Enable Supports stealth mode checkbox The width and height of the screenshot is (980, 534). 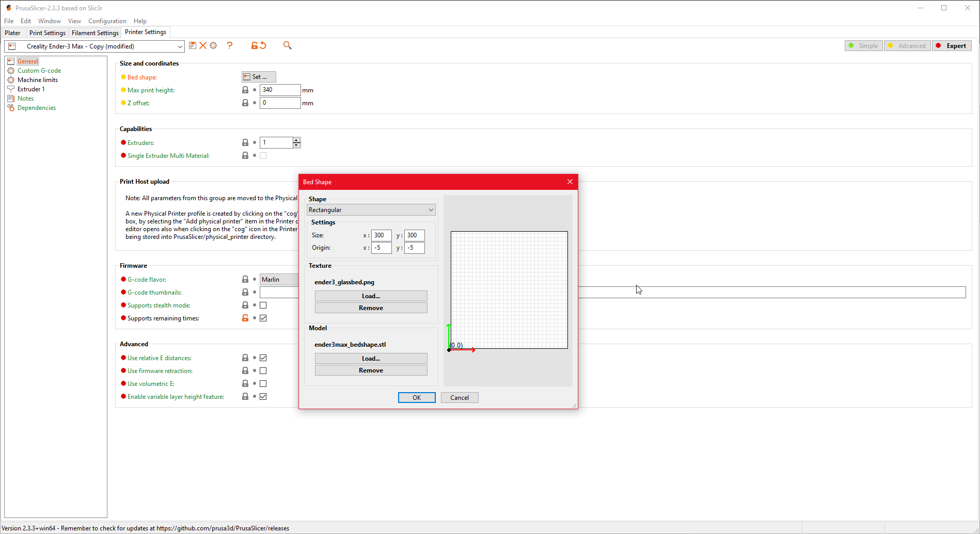pos(263,305)
